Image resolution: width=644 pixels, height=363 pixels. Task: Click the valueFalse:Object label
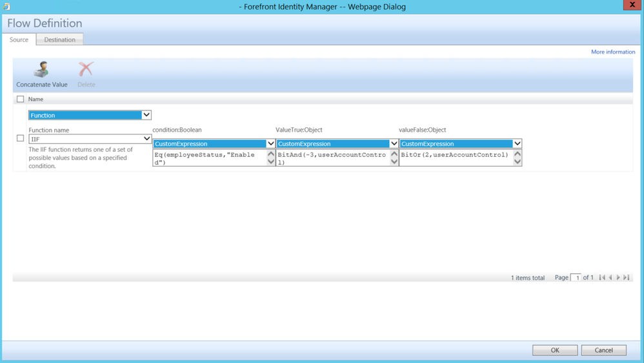tap(422, 129)
